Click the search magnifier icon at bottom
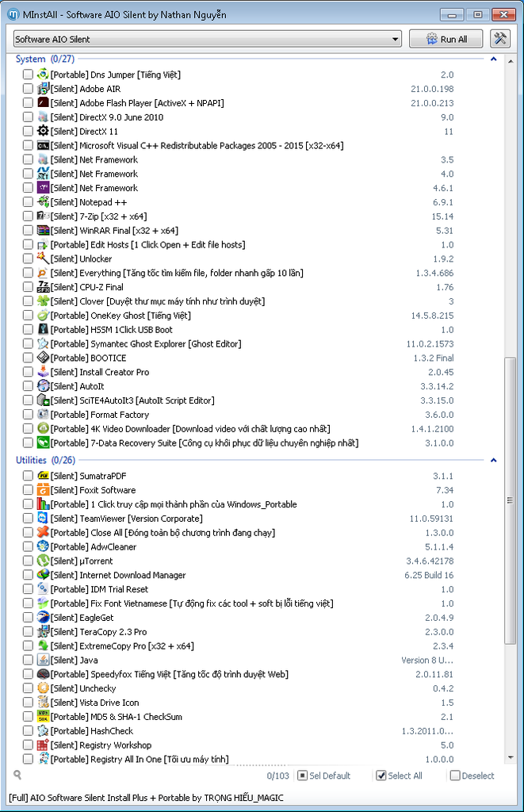Viewport: 524px width, 812px height. 17,776
